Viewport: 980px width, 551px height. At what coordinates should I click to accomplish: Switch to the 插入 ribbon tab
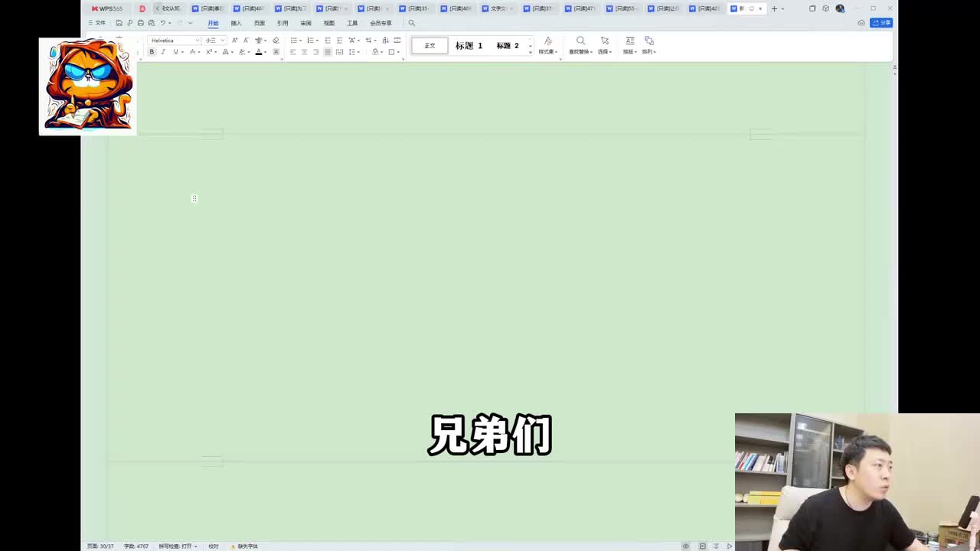click(x=236, y=23)
